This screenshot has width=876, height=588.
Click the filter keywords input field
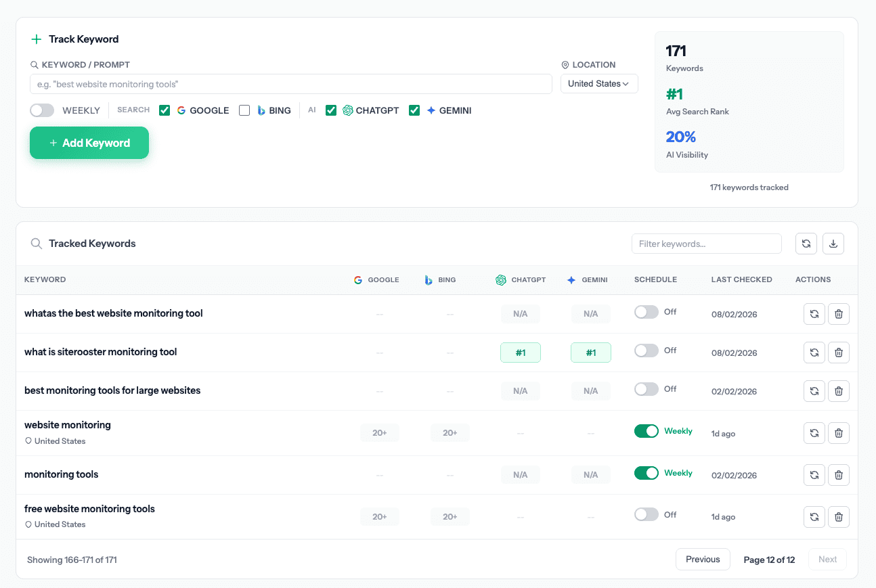pyautogui.click(x=706, y=243)
